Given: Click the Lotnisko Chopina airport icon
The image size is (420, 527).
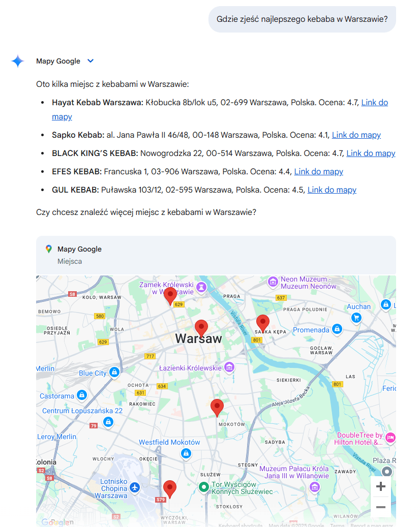Looking at the screenshot, I should pyautogui.click(x=135, y=488).
